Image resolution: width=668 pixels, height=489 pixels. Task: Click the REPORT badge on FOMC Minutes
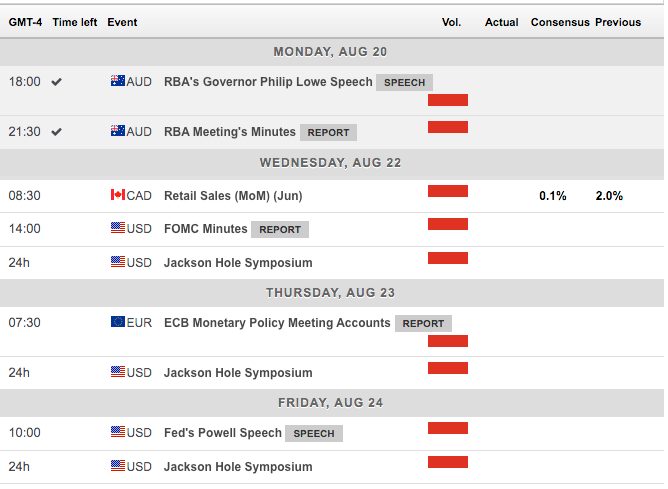tap(280, 229)
